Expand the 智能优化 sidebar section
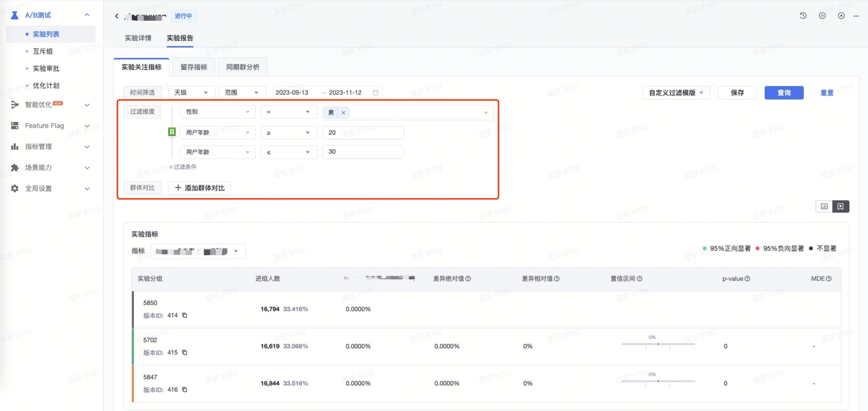 (51, 105)
